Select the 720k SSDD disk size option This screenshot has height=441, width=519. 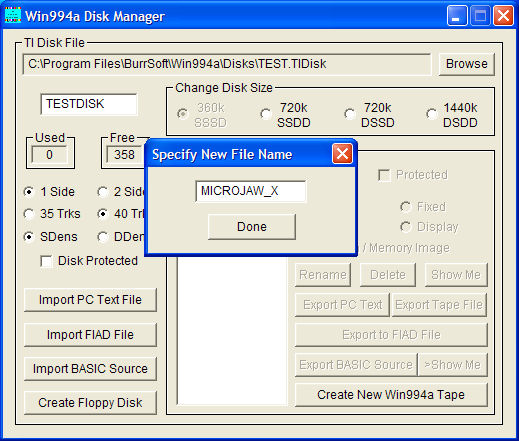click(x=266, y=114)
